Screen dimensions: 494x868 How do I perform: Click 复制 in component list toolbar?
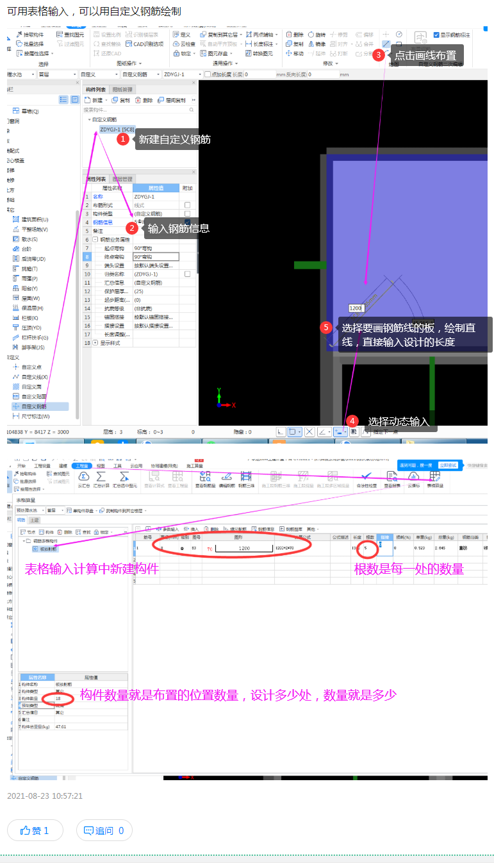[x=121, y=100]
